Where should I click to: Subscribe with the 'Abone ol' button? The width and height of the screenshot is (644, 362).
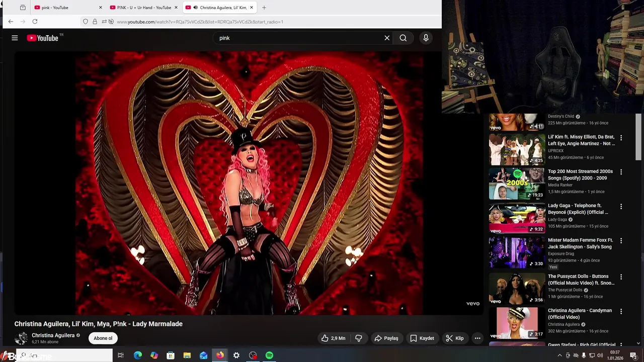point(103,338)
